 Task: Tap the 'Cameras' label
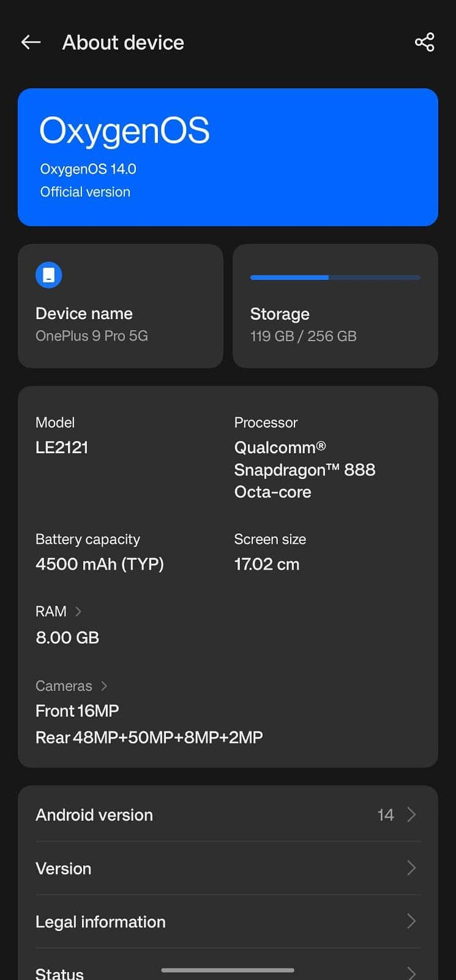[x=64, y=686]
